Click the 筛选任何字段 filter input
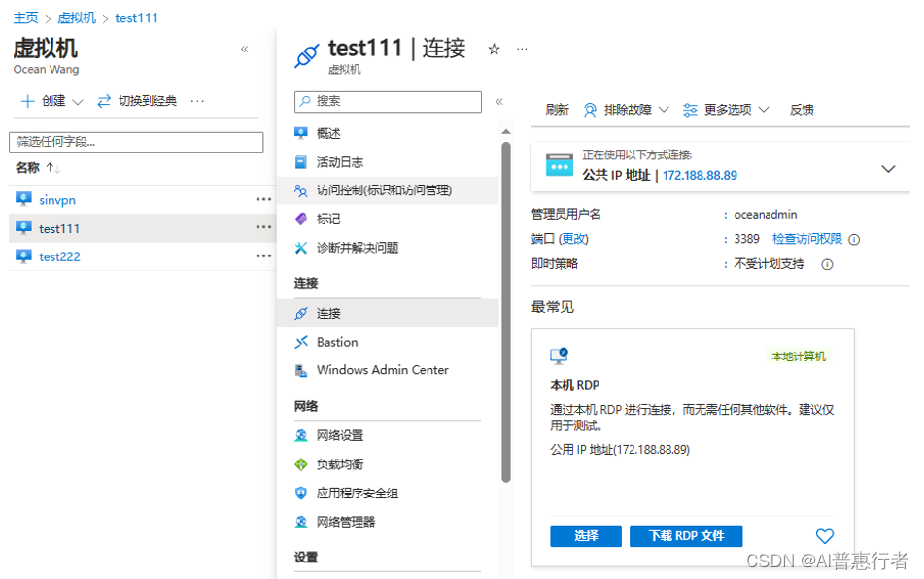 click(x=136, y=142)
